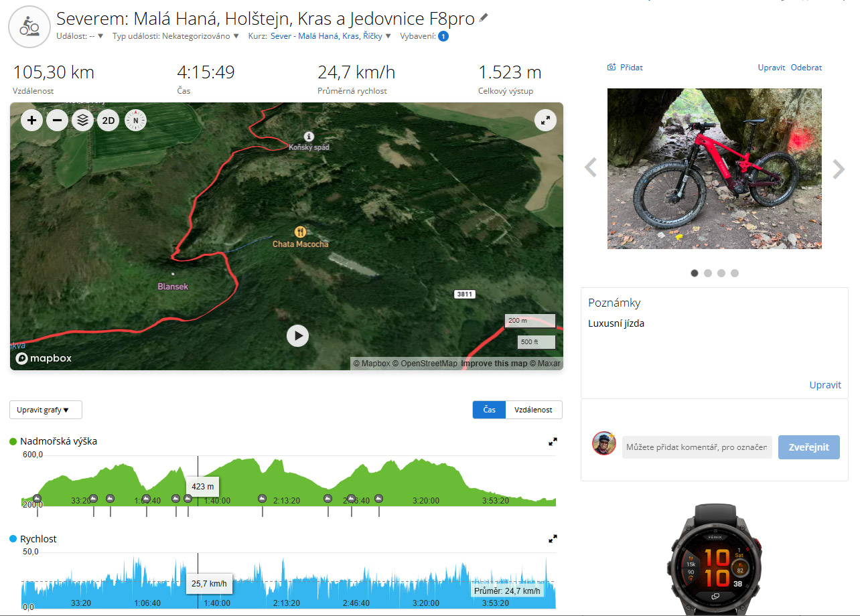Play the route animation on the map
This screenshot has height=616, width=860.
297,335
